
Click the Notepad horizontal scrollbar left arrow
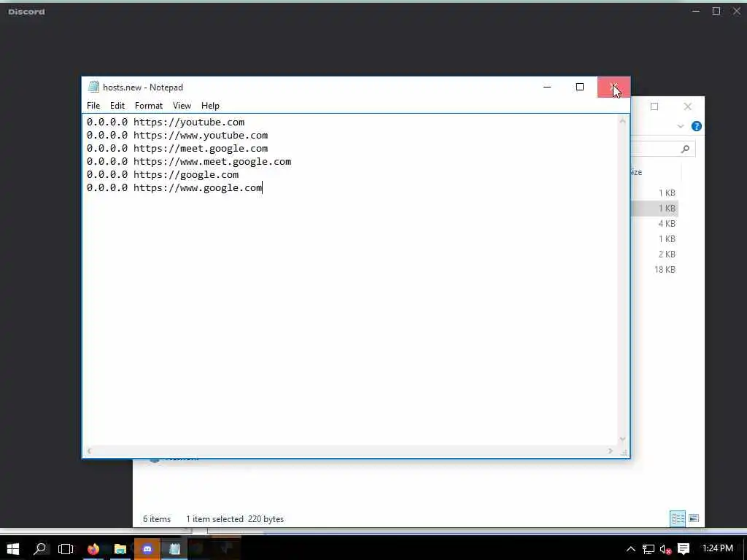(x=90, y=451)
